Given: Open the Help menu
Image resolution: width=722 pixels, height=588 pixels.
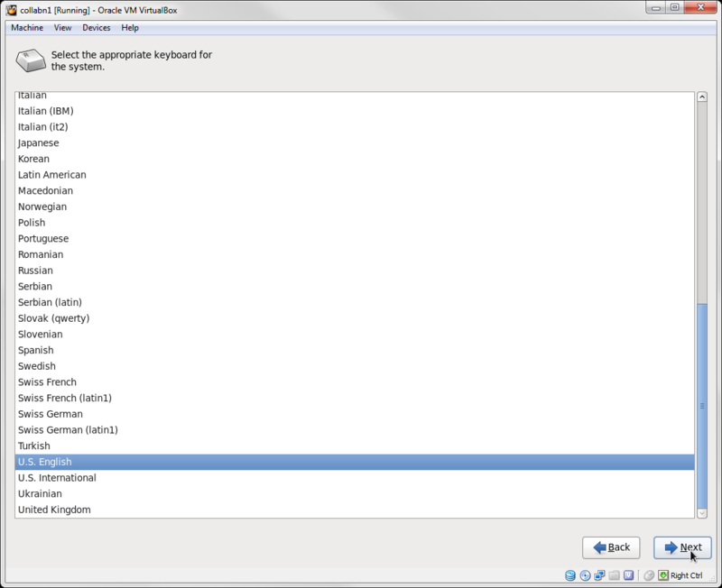Looking at the screenshot, I should click(x=130, y=28).
